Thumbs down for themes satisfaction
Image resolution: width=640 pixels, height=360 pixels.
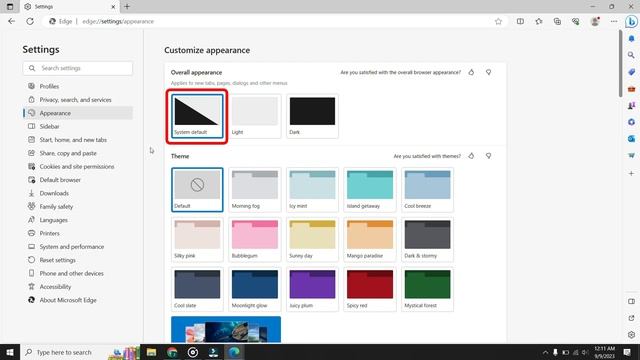[x=489, y=156]
